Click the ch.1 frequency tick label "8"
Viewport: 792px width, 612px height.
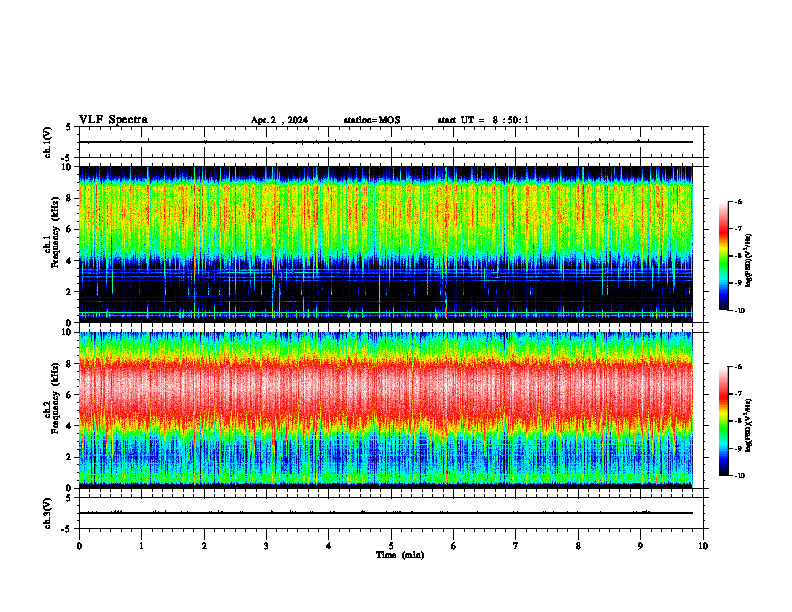70,198
